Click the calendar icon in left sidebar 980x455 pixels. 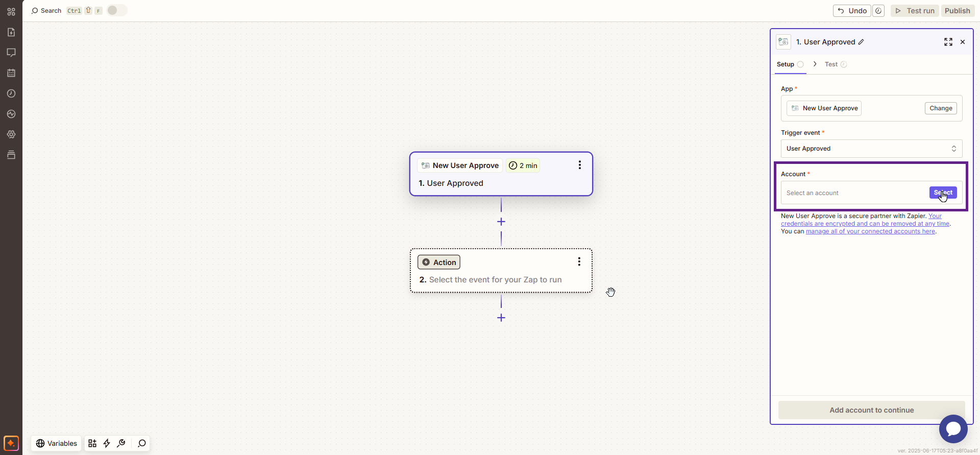coord(11,73)
